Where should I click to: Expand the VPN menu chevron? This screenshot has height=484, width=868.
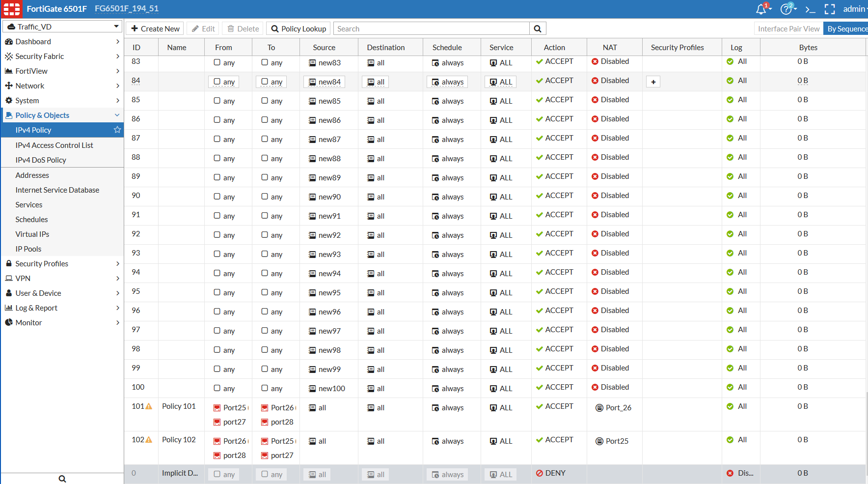tap(117, 279)
